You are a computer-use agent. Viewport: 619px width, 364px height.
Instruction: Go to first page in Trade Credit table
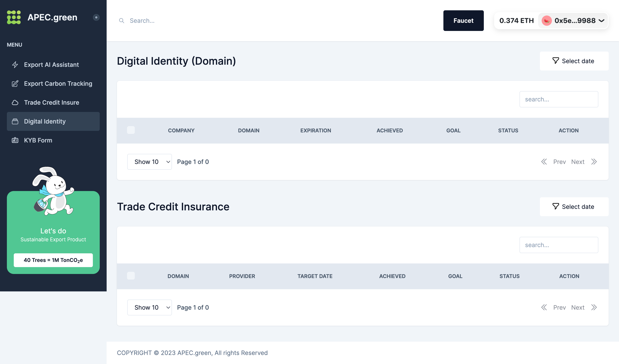[x=544, y=307]
